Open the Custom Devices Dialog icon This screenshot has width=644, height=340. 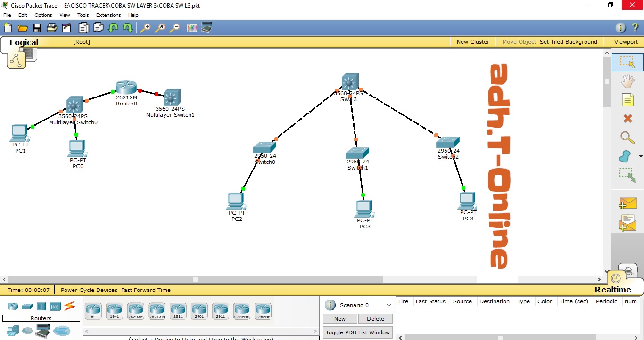(x=206, y=28)
